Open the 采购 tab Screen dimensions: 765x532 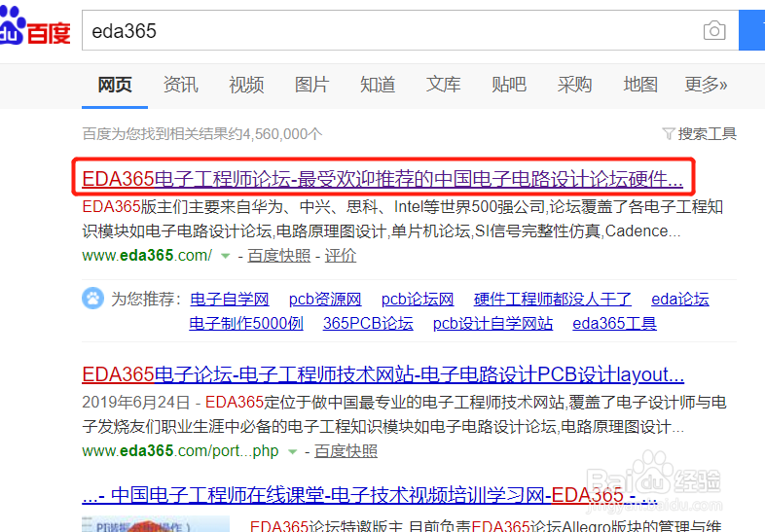point(575,85)
